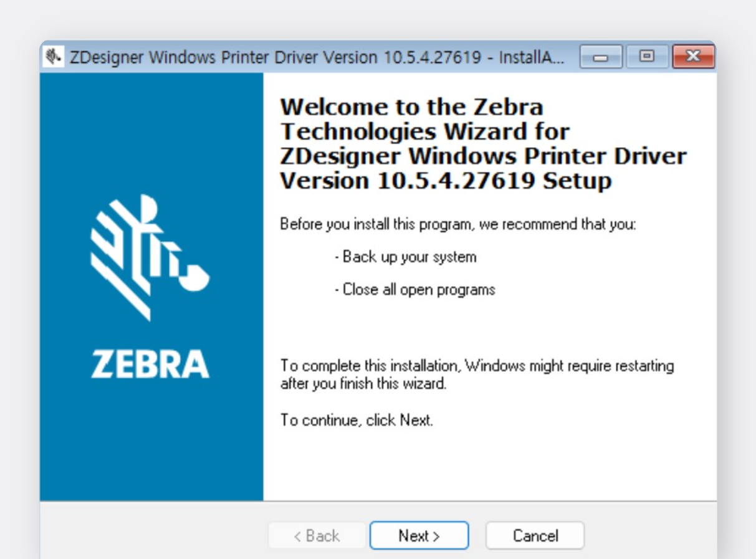
Task: Minimize the installer window
Action: 601,57
